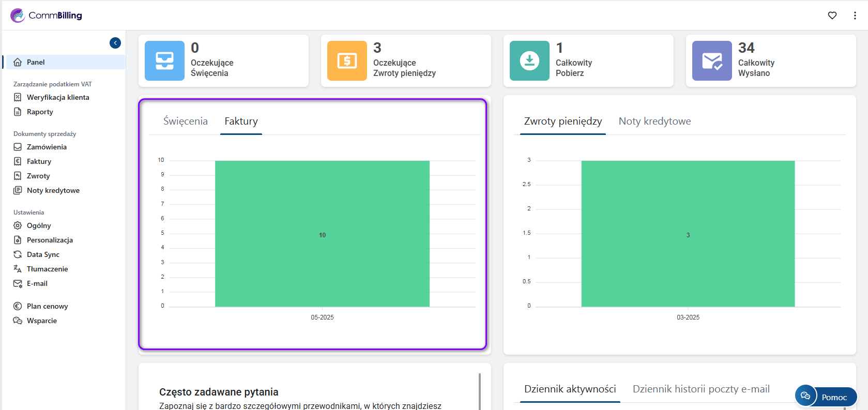Click the heart favorites icon in header
868x410 pixels.
click(832, 16)
